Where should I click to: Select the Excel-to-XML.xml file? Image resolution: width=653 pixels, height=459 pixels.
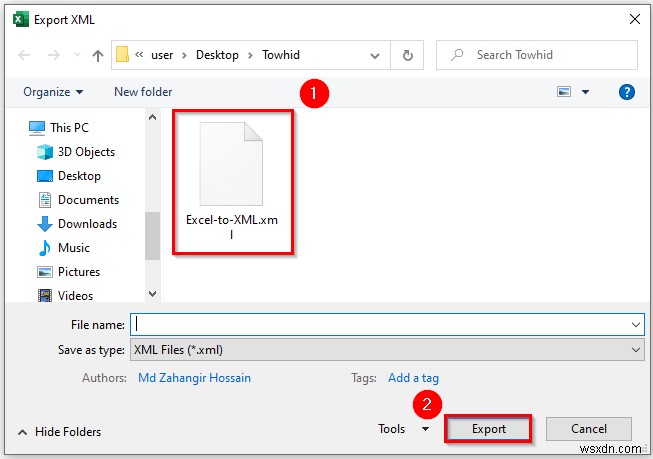pyautogui.click(x=232, y=182)
